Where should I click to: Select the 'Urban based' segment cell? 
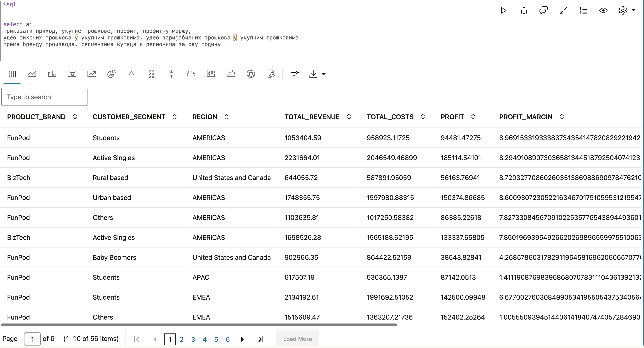pyautogui.click(x=112, y=198)
